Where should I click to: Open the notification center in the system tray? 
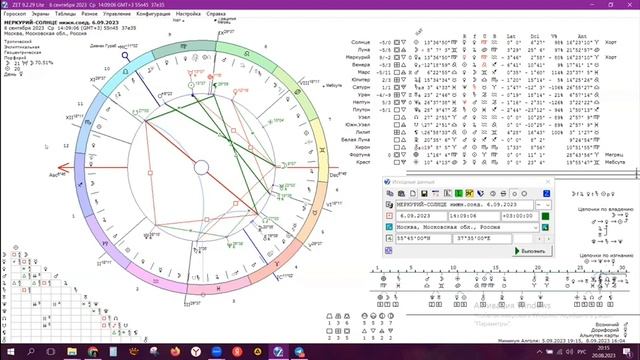(x=627, y=351)
